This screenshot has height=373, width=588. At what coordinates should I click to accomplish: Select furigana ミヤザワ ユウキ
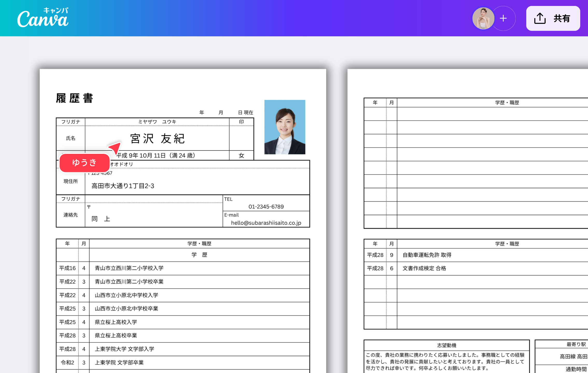pos(157,122)
